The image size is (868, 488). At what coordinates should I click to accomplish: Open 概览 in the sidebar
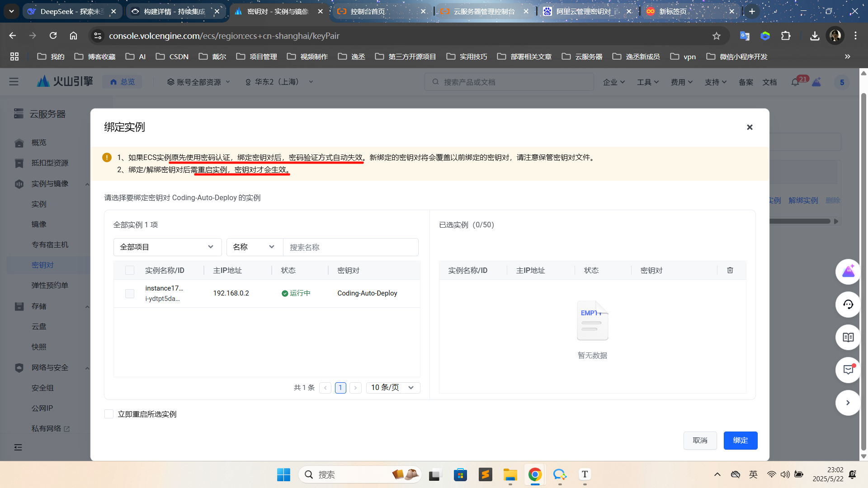point(39,142)
